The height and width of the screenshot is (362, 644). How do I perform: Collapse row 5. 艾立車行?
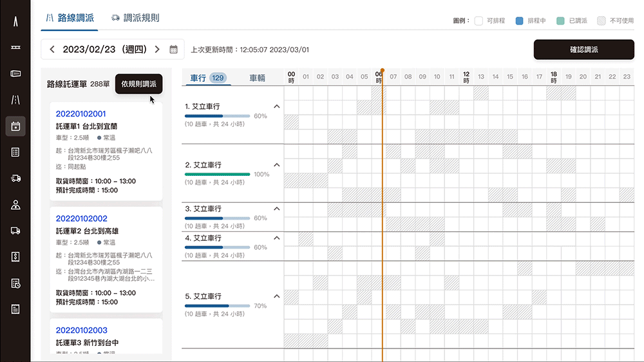pos(277,296)
